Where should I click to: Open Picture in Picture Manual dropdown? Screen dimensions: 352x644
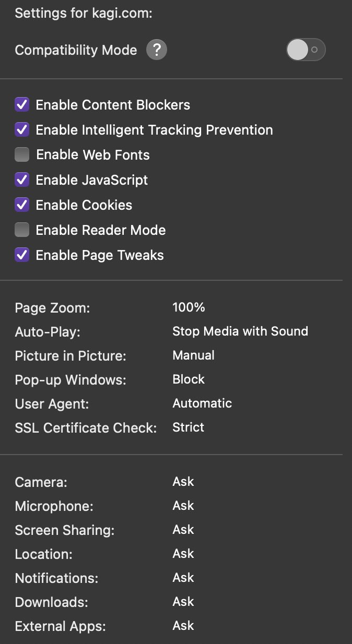click(x=193, y=355)
